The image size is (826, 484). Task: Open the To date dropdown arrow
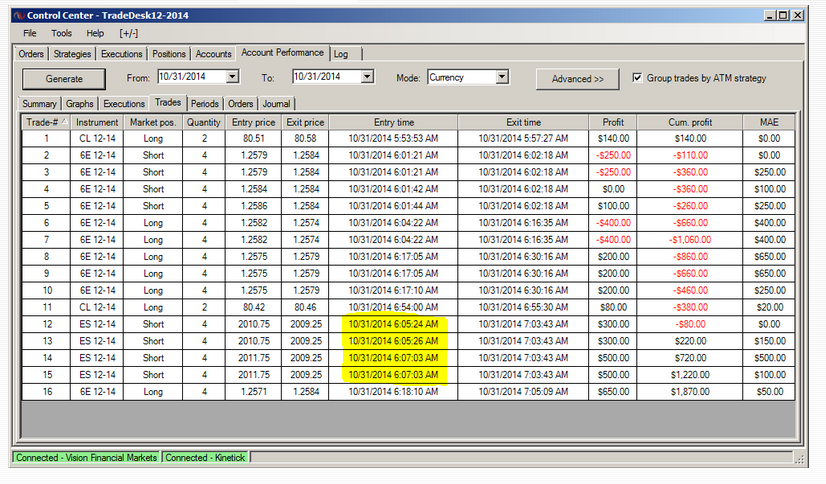coord(368,76)
